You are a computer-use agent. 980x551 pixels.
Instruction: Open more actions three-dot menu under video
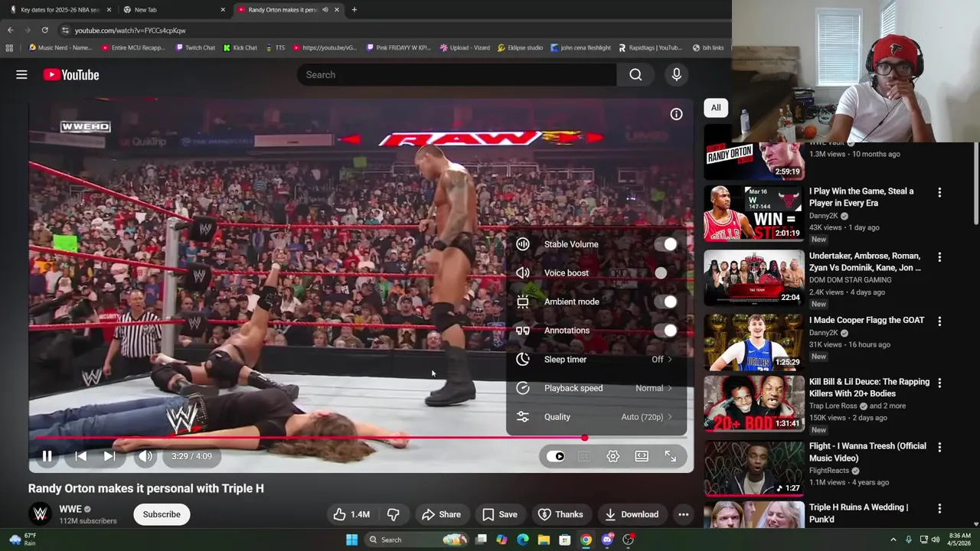683,514
